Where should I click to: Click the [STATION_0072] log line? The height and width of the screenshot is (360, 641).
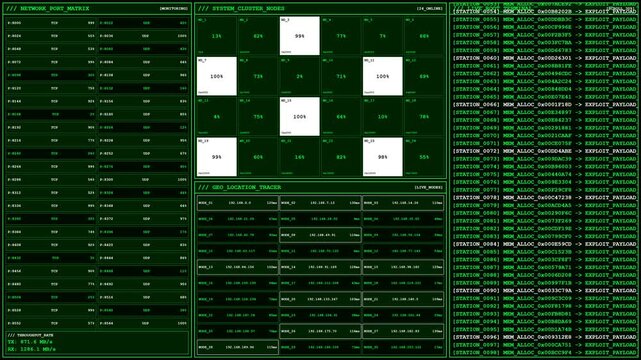(545, 151)
